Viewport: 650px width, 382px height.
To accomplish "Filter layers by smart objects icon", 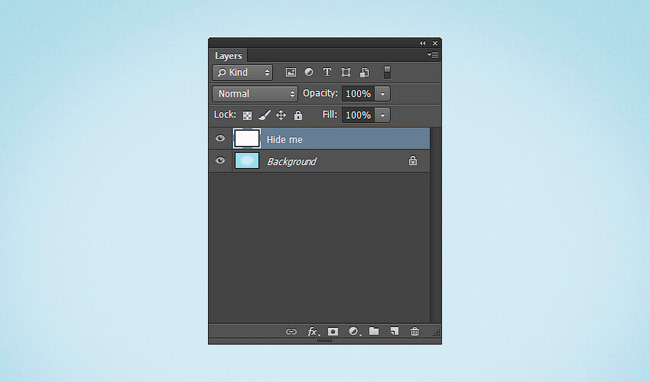I will (364, 73).
